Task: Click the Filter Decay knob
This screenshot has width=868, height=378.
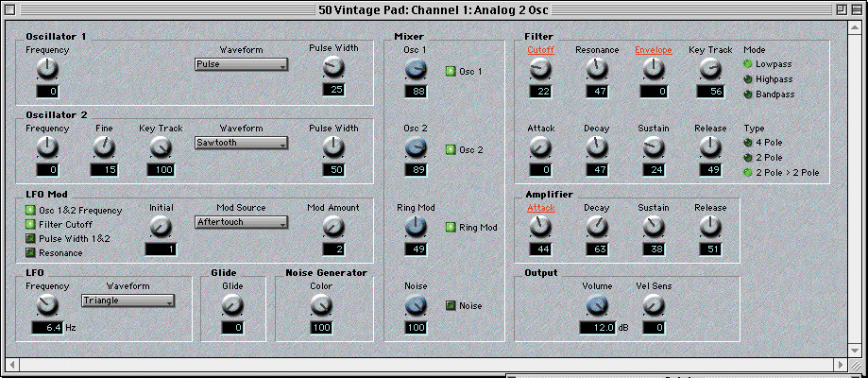Action: (x=597, y=147)
